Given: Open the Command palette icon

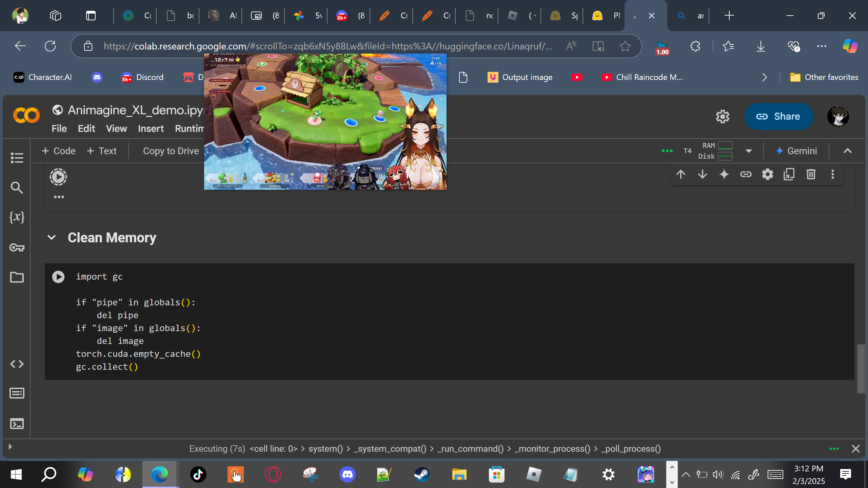Looking at the screenshot, I should [17, 393].
